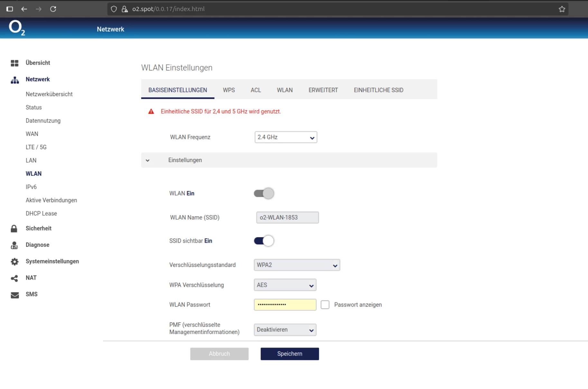Click the Abbruch button

coord(219,354)
